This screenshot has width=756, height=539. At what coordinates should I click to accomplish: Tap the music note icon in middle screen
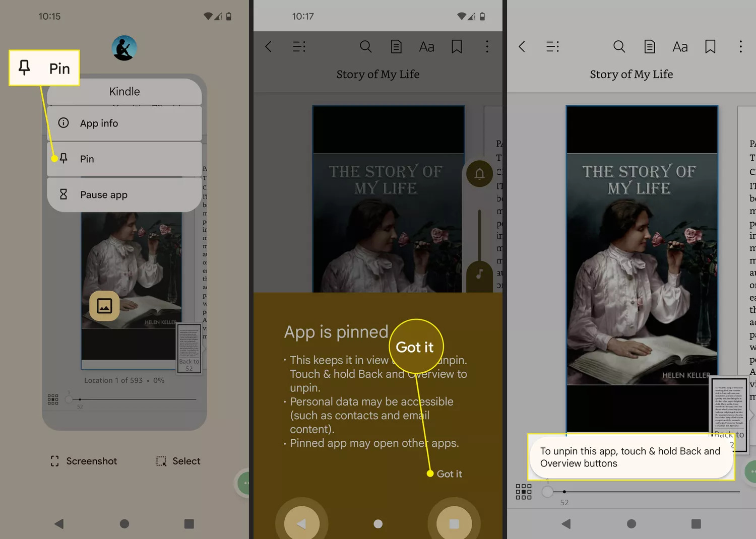pyautogui.click(x=479, y=275)
